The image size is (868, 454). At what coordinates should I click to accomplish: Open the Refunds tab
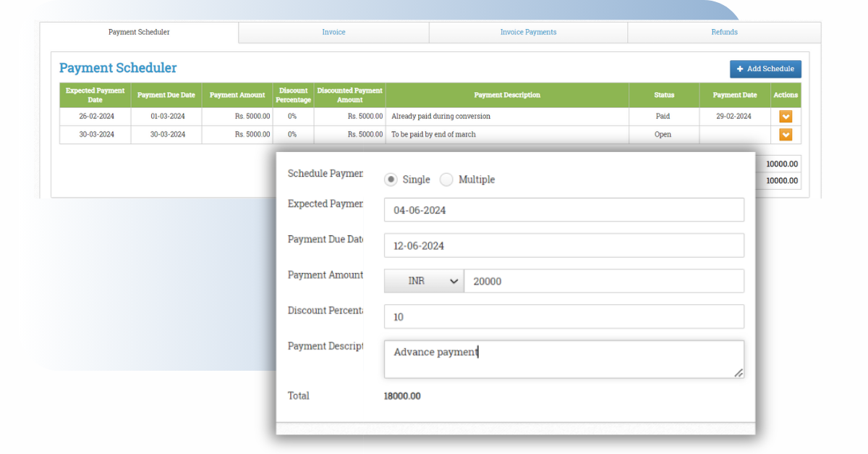723,32
